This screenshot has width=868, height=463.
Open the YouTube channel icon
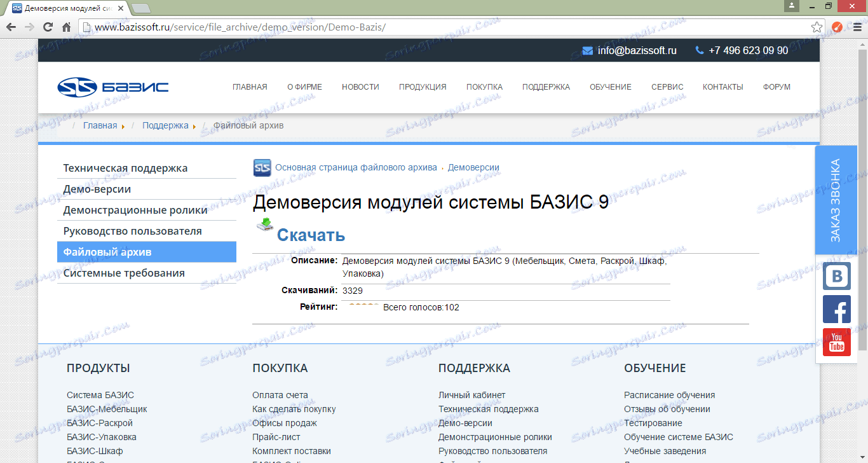click(837, 342)
